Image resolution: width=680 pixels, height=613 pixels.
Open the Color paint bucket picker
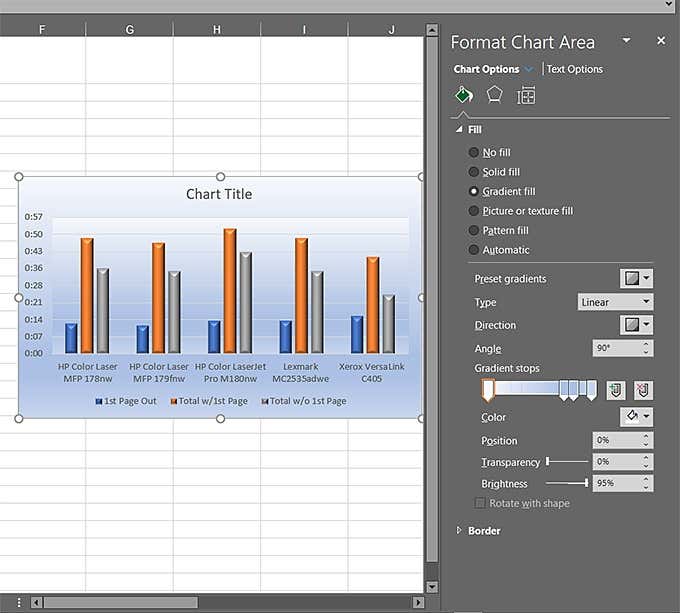[636, 417]
